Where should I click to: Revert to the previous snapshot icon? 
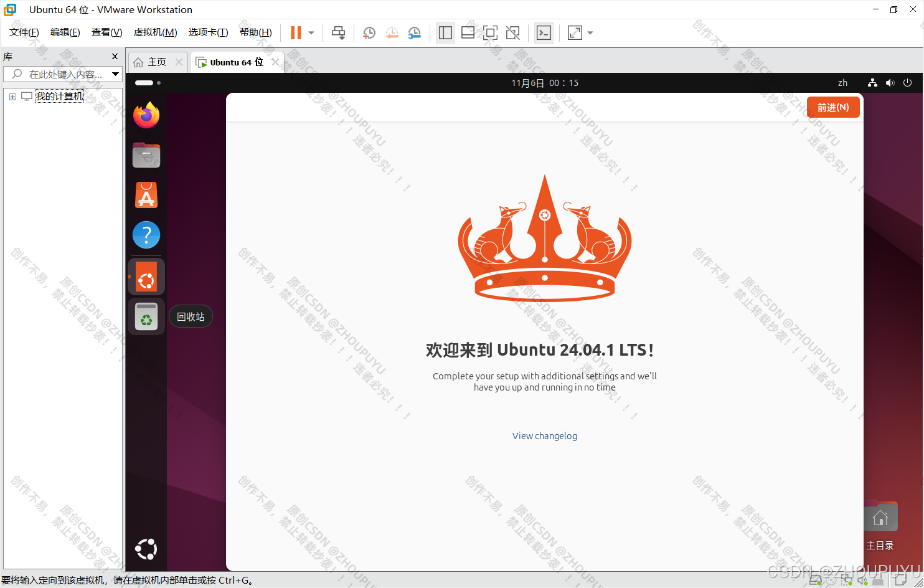pos(392,33)
